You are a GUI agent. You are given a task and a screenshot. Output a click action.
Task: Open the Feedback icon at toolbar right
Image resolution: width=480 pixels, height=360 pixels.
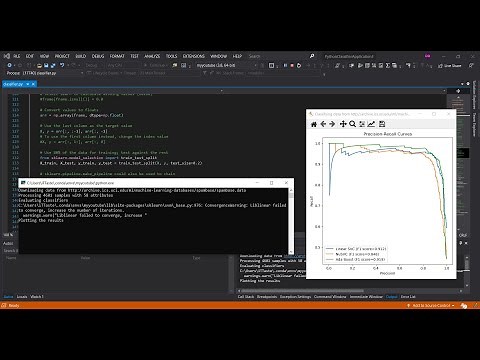(x=471, y=66)
